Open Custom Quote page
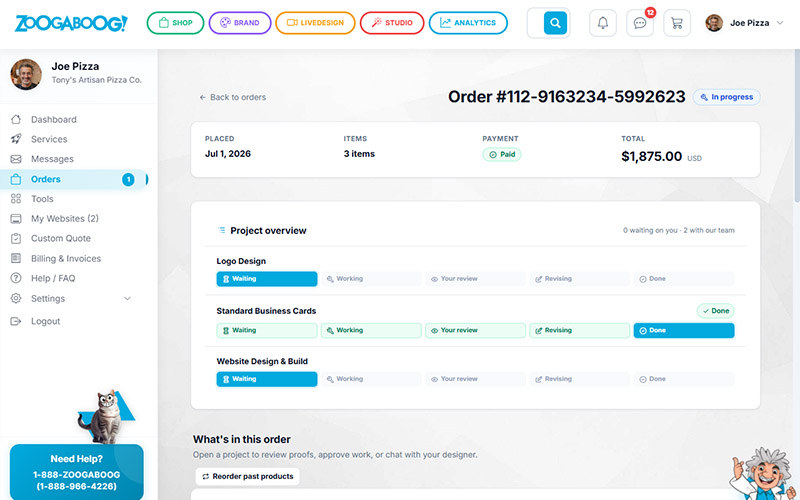This screenshot has height=500, width=800. [61, 238]
